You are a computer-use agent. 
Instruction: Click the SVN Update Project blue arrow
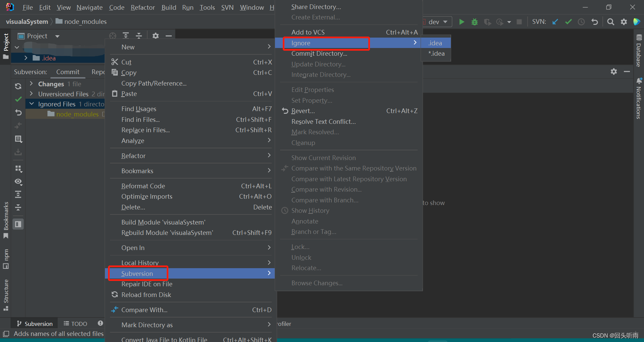(555, 22)
